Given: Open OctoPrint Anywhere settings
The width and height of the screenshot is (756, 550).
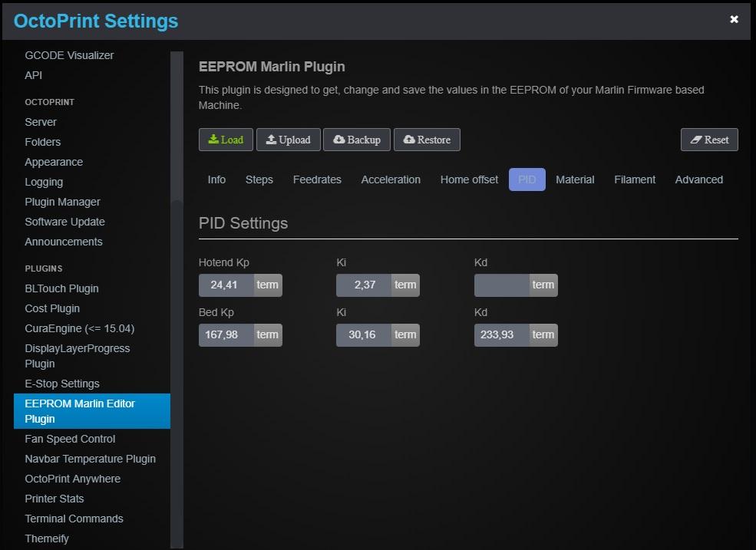Looking at the screenshot, I should 72,479.
